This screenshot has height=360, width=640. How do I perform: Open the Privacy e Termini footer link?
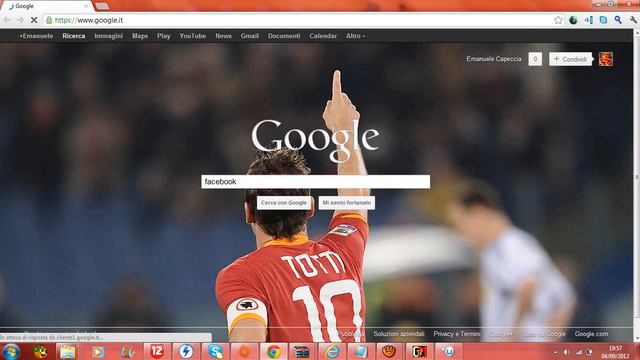click(457, 334)
